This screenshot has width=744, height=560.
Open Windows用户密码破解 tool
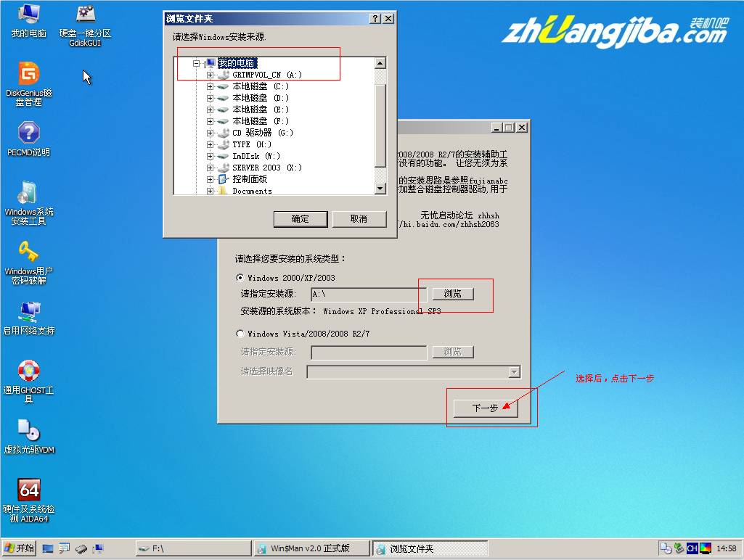(28, 252)
